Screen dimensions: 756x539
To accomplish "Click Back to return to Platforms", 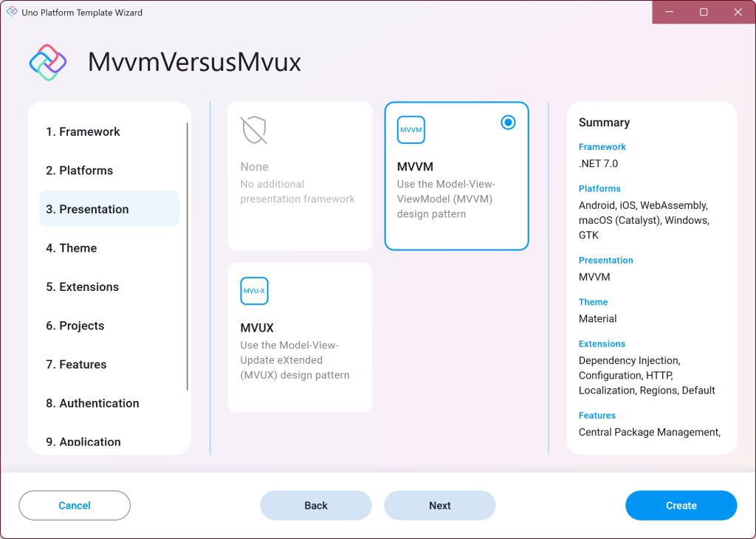I will 315,505.
